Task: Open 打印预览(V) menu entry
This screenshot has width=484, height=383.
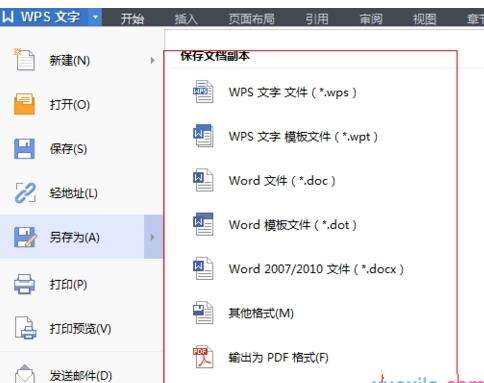Action: point(81,329)
